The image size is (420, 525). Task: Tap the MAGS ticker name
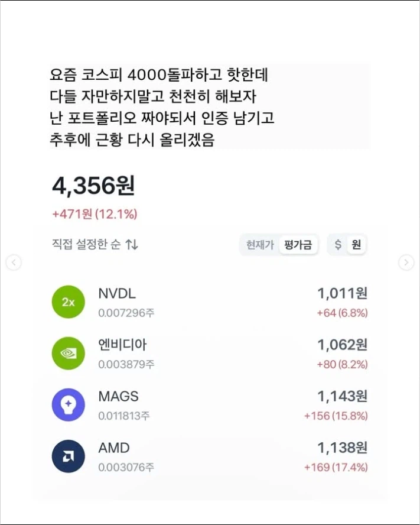pos(118,397)
